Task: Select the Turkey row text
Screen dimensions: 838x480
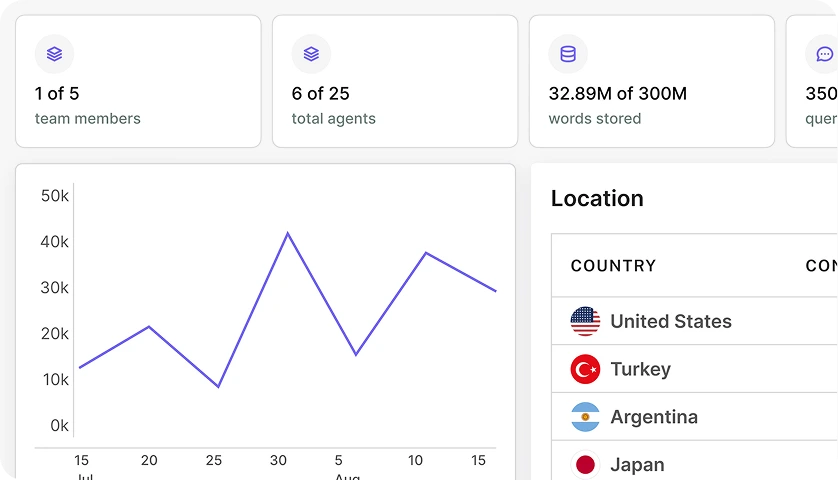Action: pyautogui.click(x=640, y=369)
